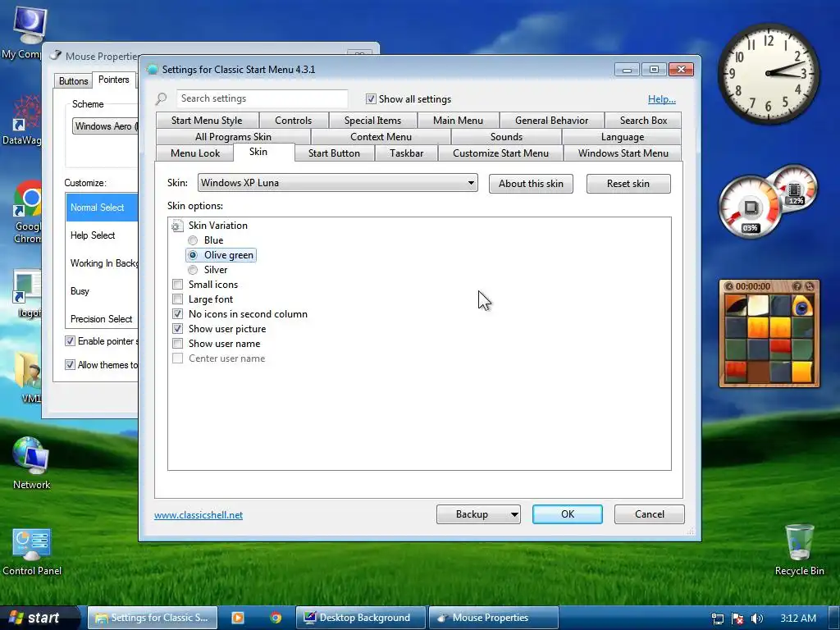This screenshot has height=630, width=840.
Task: Switch to Special Items tab
Action: pos(373,121)
